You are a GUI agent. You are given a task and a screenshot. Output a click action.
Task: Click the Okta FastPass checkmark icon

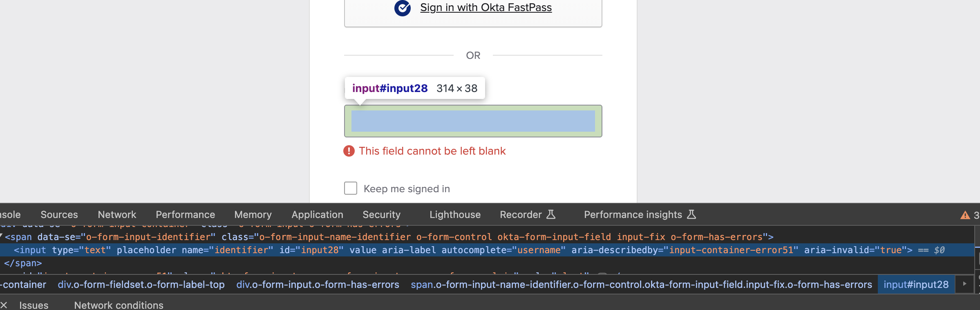click(x=403, y=8)
